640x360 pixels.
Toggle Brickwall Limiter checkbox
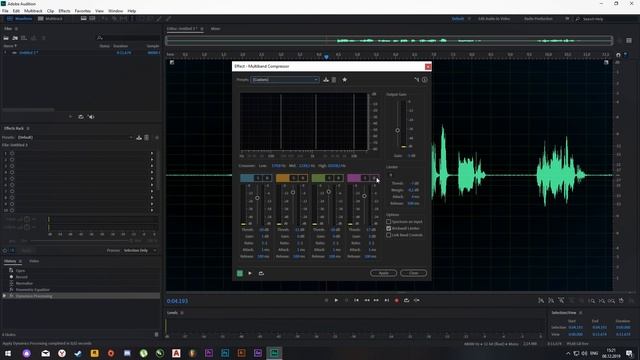tap(389, 228)
